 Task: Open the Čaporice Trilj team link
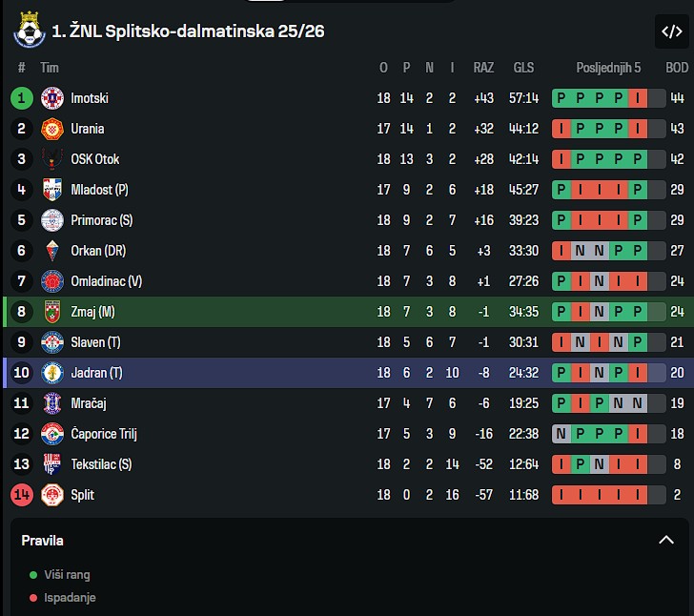click(104, 434)
